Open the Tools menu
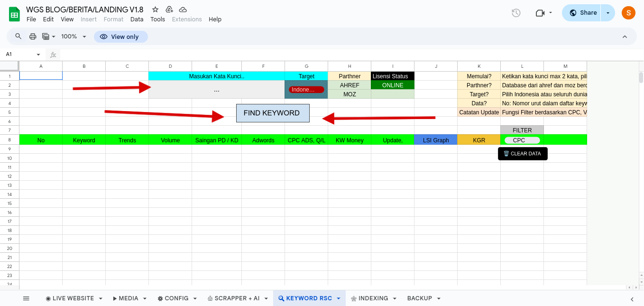The width and height of the screenshot is (644, 306). click(x=158, y=19)
